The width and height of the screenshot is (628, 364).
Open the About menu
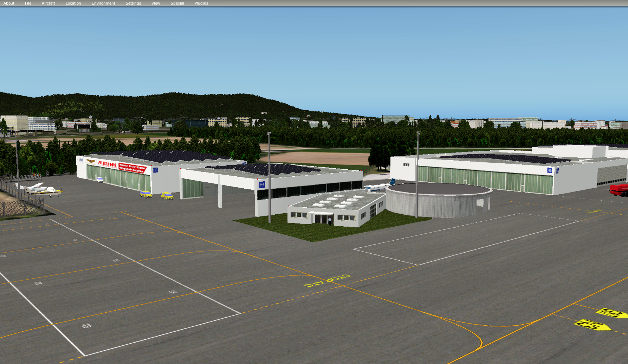pyautogui.click(x=9, y=3)
